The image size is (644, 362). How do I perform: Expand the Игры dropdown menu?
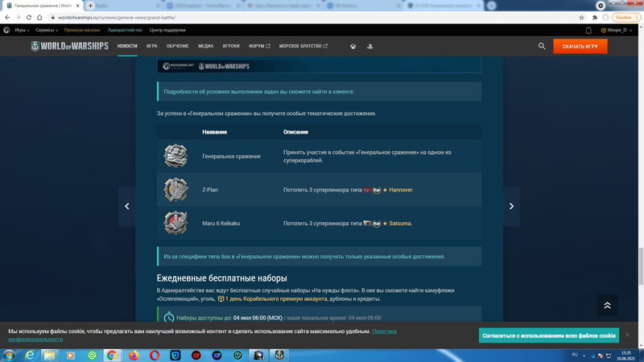point(22,30)
